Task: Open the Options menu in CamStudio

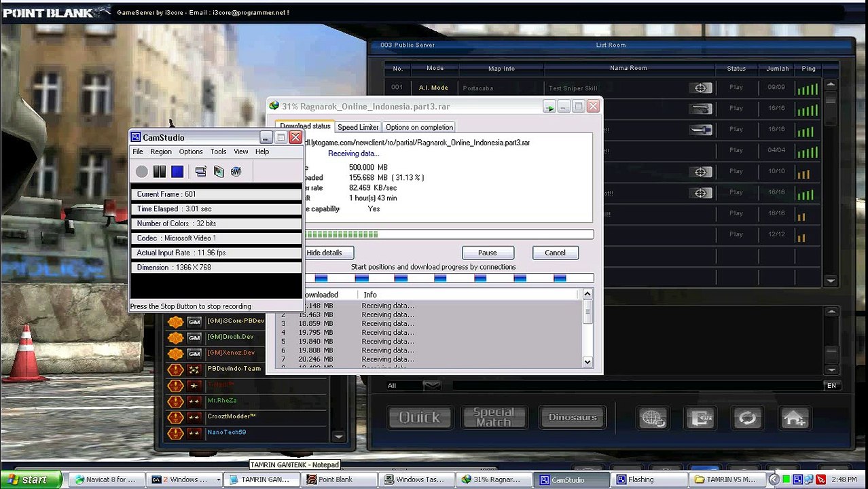Action: click(191, 151)
